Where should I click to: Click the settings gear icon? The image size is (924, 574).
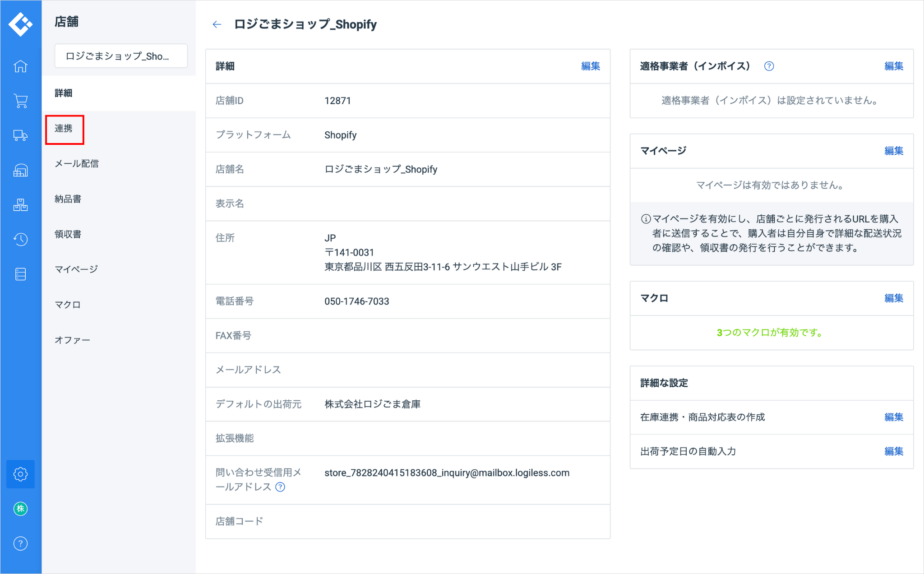click(20, 474)
